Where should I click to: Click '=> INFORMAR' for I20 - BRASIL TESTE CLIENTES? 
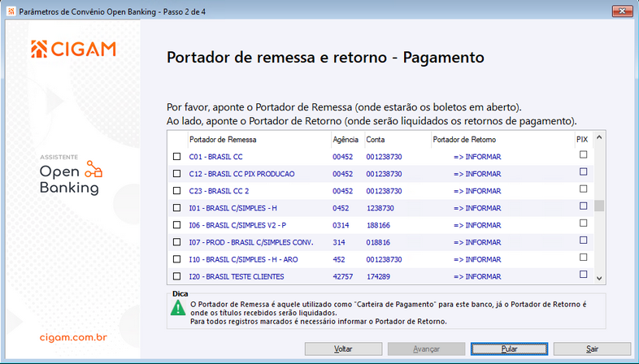point(477,276)
